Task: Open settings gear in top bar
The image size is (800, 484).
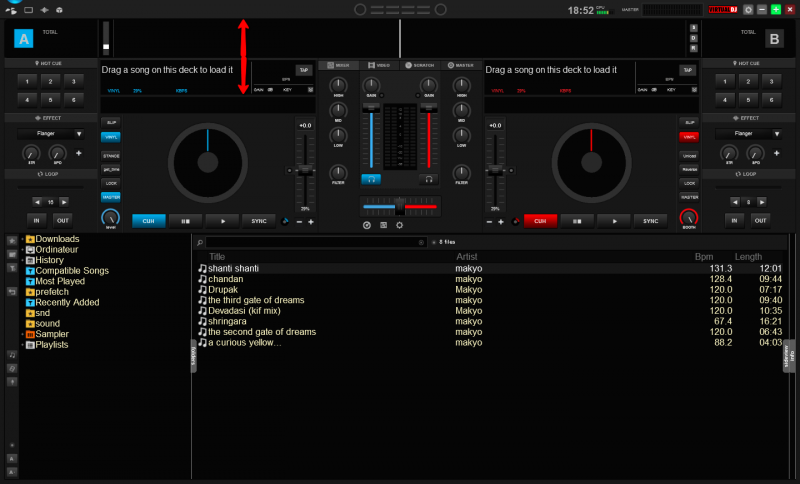Action: point(748,9)
